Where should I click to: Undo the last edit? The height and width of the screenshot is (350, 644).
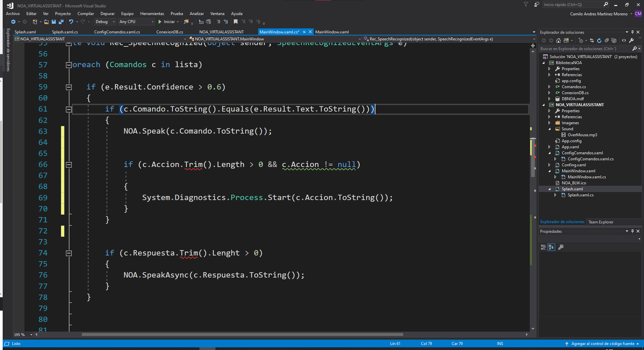click(x=71, y=22)
